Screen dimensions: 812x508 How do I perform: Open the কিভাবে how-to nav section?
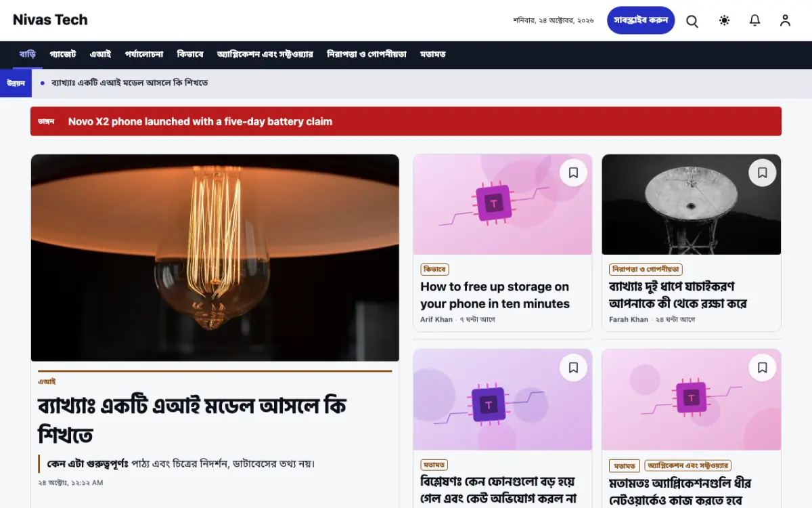190,54
